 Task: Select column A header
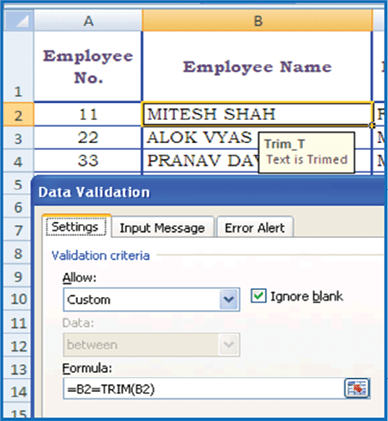pyautogui.click(x=88, y=21)
